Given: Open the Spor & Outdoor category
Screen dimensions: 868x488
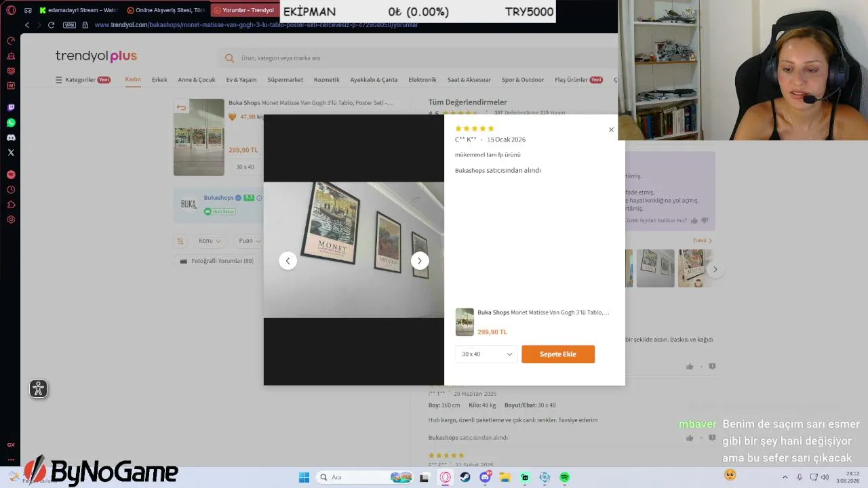Looking at the screenshot, I should (523, 80).
